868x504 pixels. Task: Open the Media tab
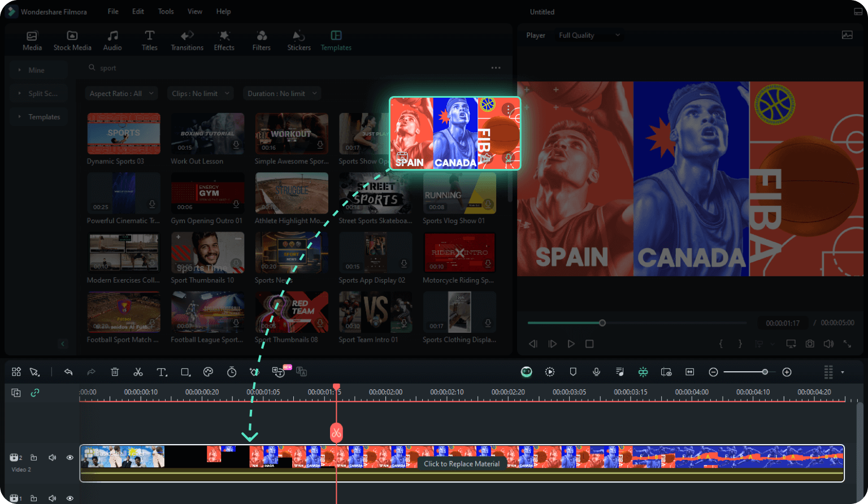tap(32, 41)
